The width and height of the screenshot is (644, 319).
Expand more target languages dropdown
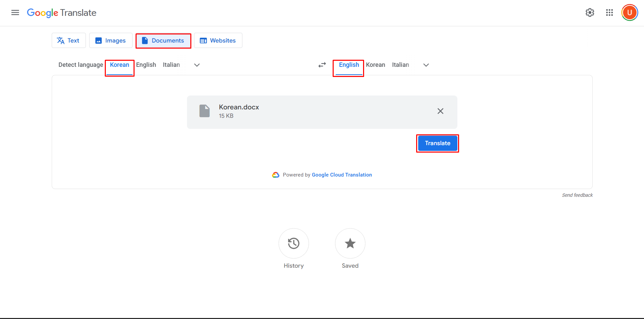[x=426, y=65]
